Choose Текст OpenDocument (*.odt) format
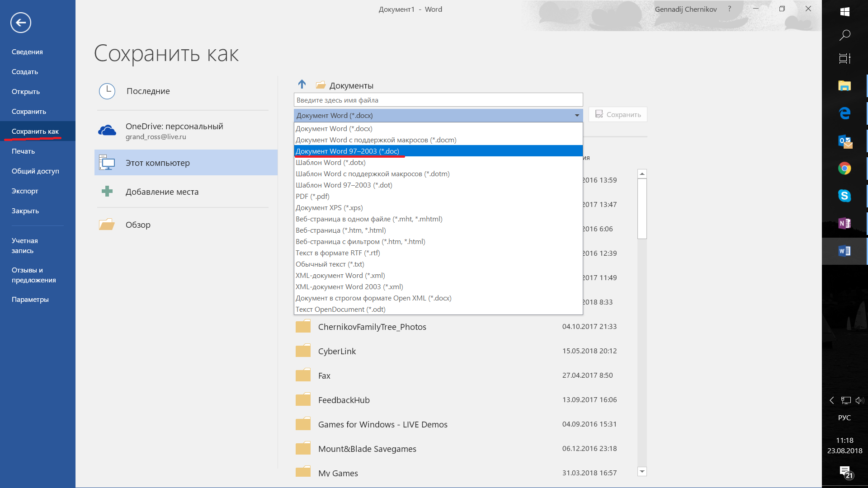This screenshot has height=488, width=868. coord(438,309)
